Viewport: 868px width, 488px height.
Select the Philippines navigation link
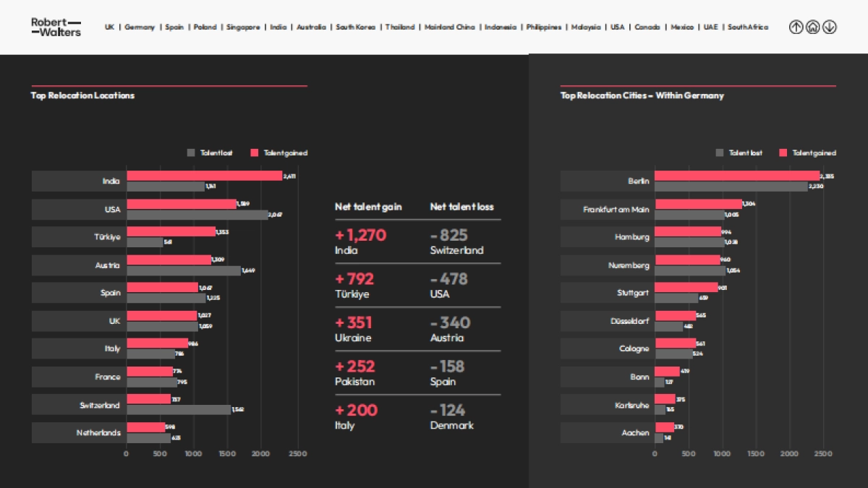pos(544,27)
